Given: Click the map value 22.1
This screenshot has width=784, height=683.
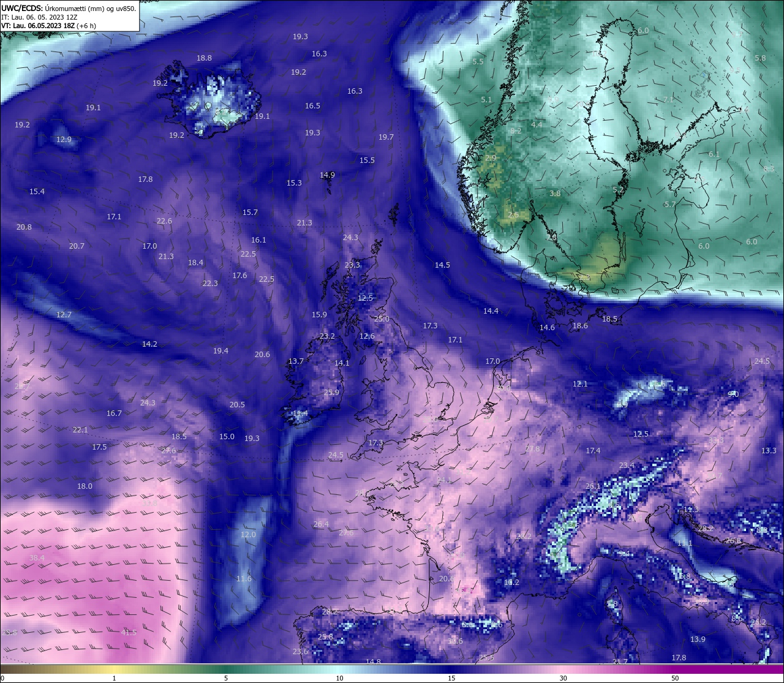Looking at the screenshot, I should [80, 430].
